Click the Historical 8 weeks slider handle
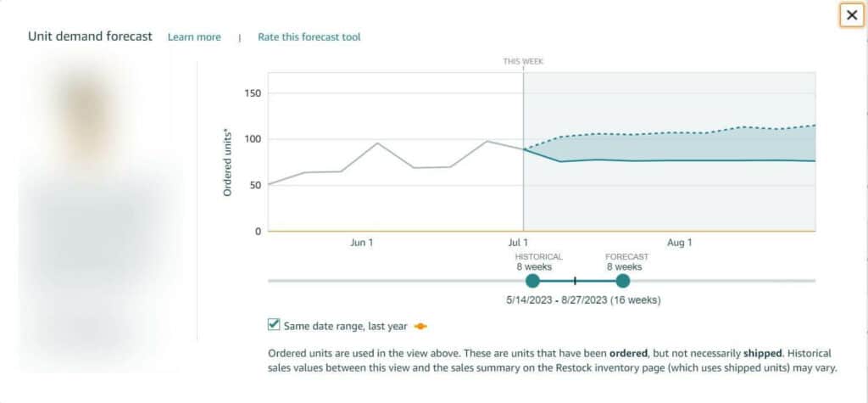The image size is (868, 403). [532, 281]
